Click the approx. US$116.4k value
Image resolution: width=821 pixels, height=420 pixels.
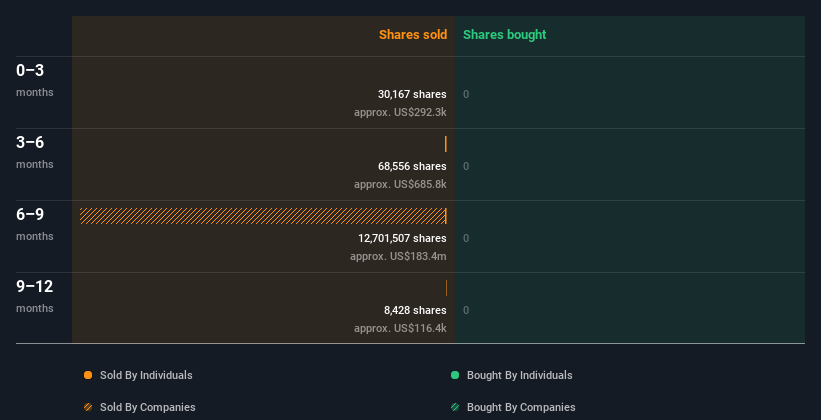400,328
